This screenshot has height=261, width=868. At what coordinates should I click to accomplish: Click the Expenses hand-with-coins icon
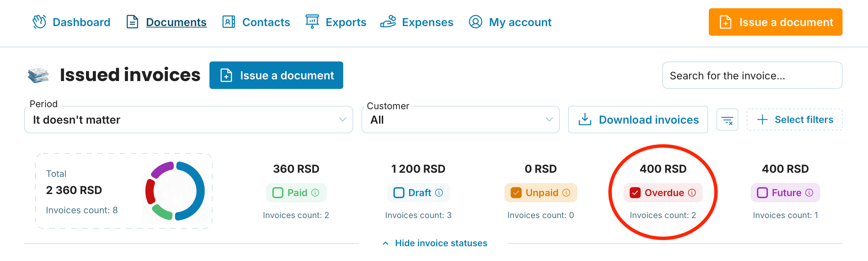coord(388,22)
